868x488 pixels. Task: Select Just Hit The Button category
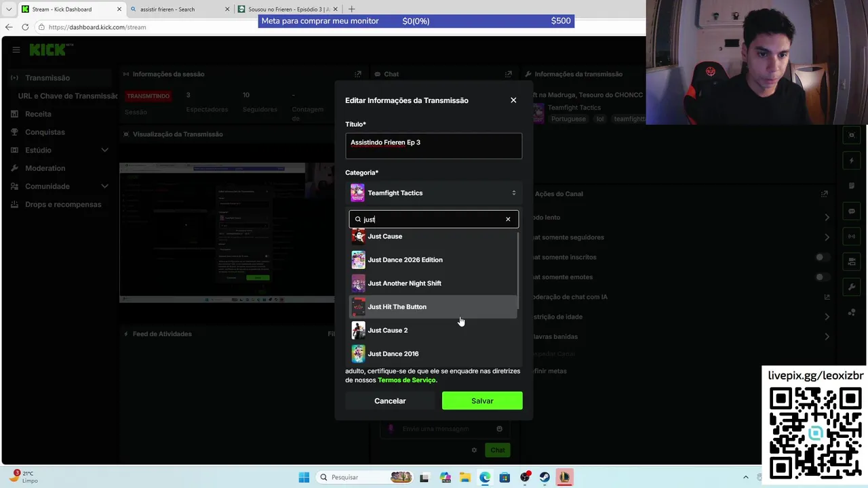[433, 307]
